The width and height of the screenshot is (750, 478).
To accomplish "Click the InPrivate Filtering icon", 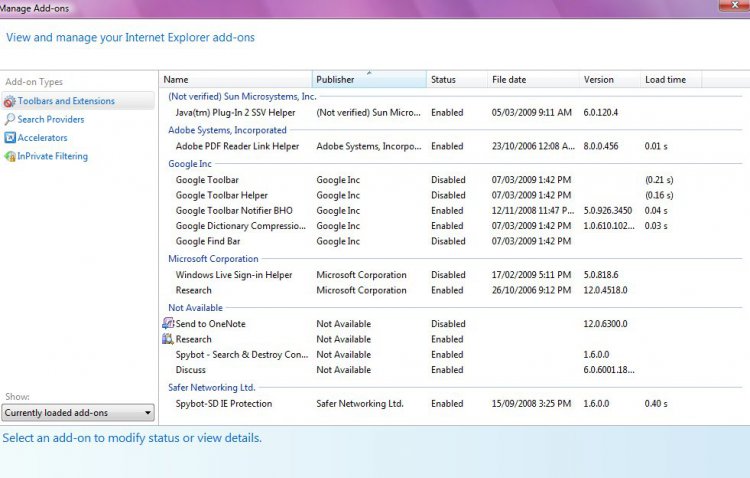I will coord(10,156).
